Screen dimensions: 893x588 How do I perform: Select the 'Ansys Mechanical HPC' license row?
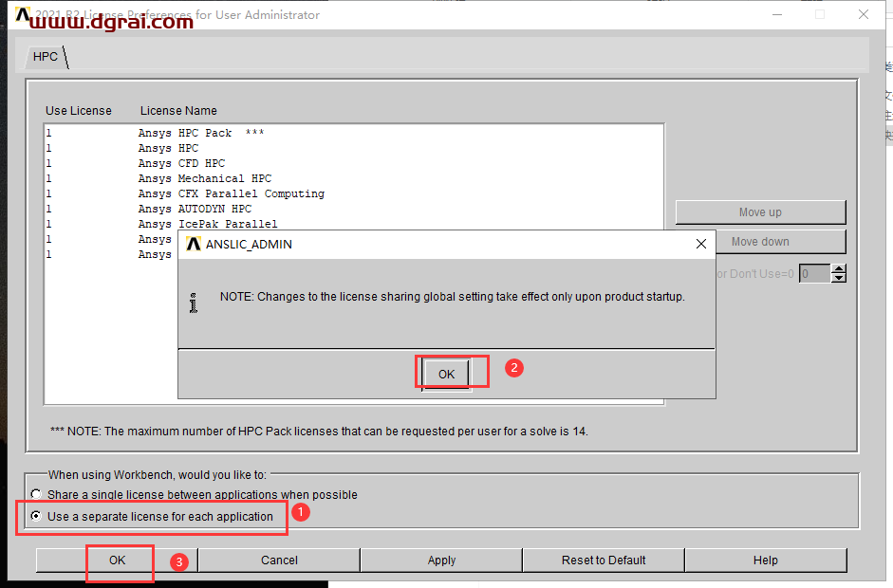coord(353,178)
